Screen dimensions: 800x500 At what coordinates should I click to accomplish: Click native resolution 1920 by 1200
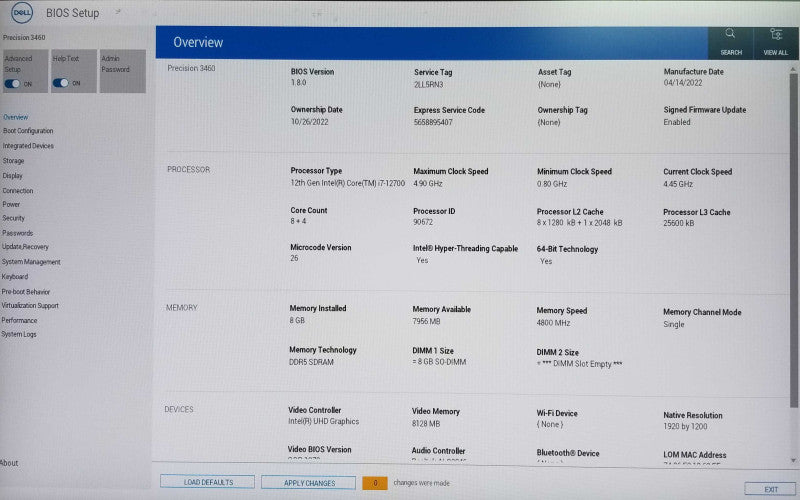pos(685,427)
